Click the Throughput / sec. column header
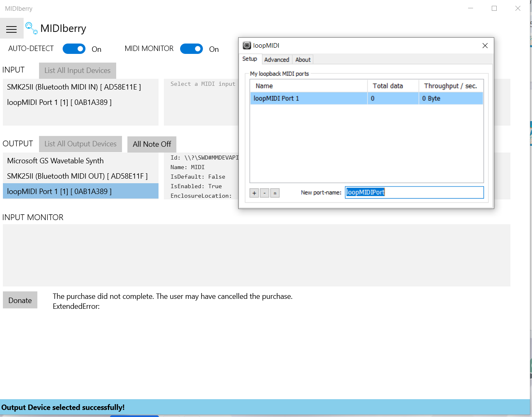This screenshot has height=417, width=532. click(x=451, y=86)
